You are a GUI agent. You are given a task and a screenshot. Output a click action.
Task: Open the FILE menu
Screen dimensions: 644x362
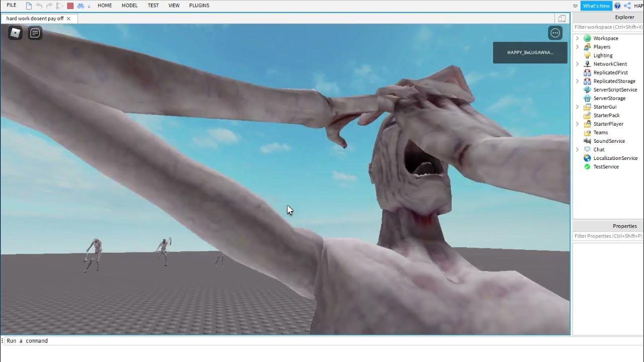11,6
